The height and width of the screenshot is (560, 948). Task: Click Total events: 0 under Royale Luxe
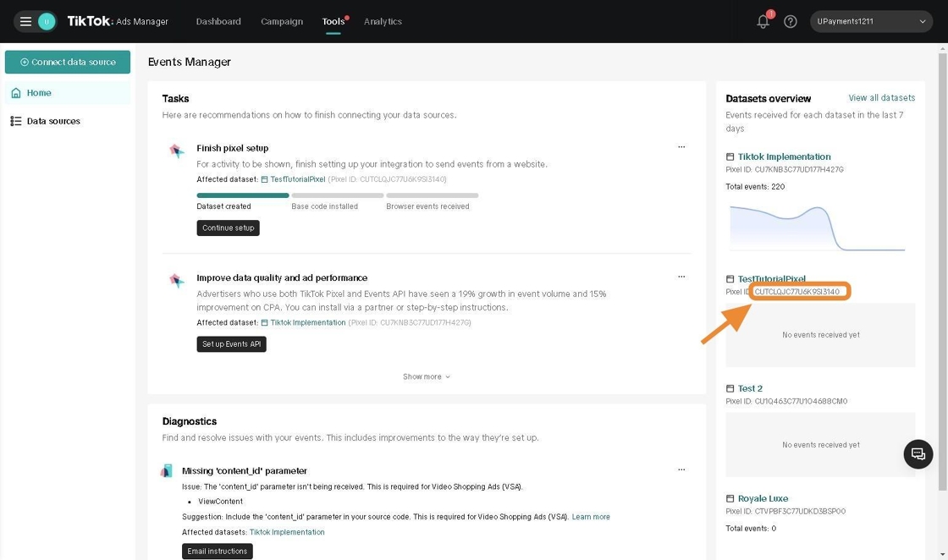[751, 530]
